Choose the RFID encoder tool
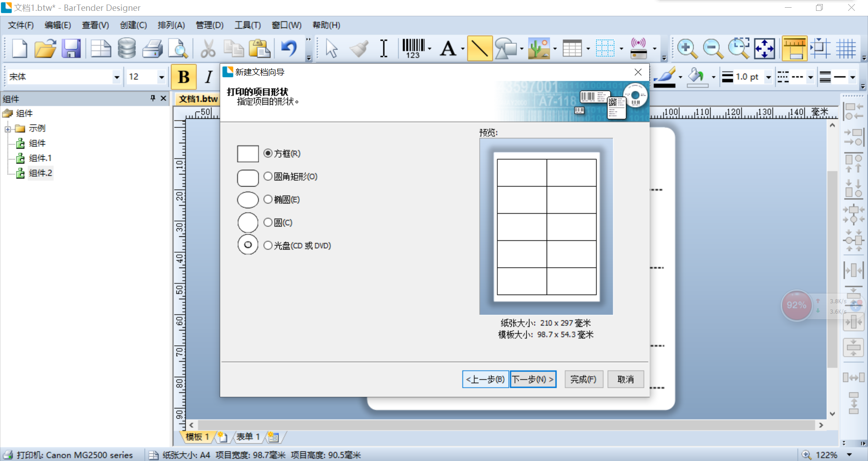 pos(638,48)
